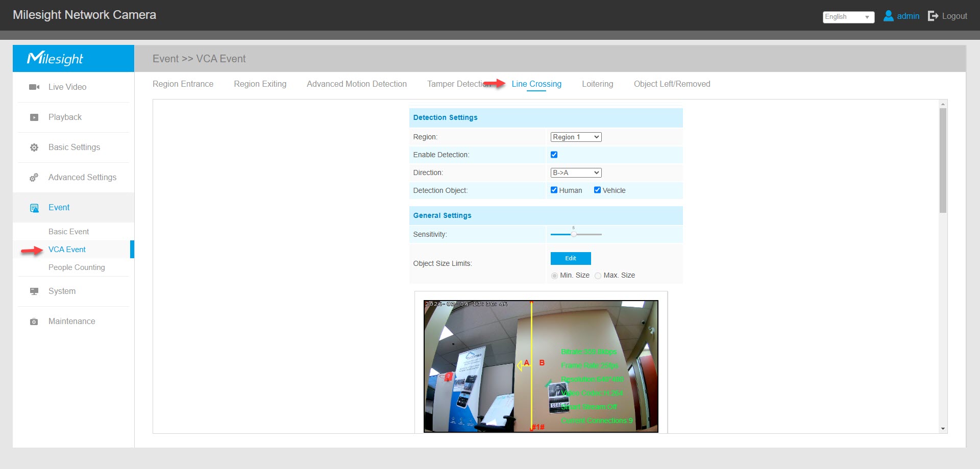
Task: Open Basic Settings via the gear icon
Action: pyautogui.click(x=34, y=147)
